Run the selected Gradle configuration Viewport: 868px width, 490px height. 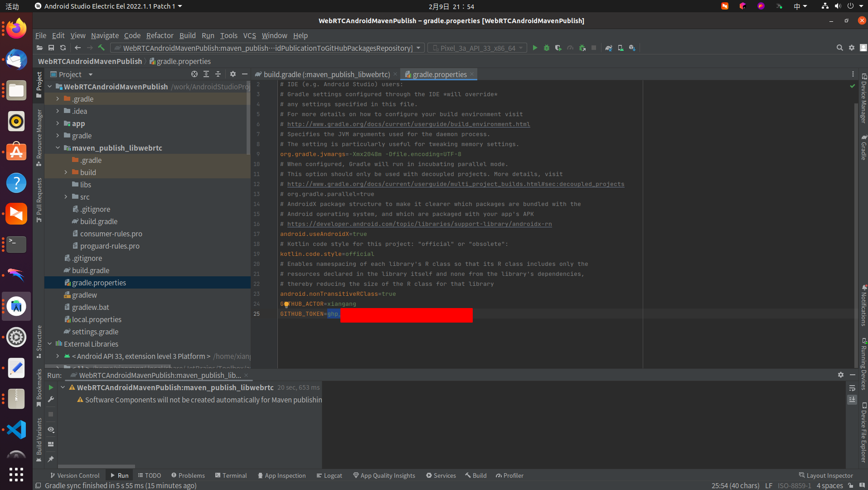click(x=535, y=48)
